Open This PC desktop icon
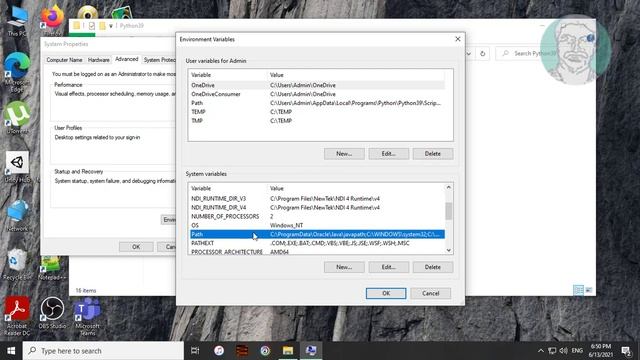640x360 pixels. [x=17, y=21]
